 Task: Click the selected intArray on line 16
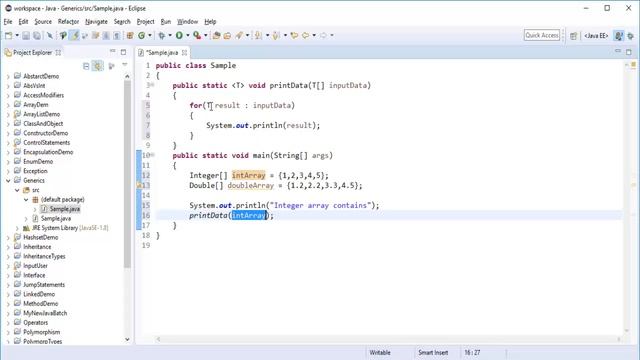[249, 216]
